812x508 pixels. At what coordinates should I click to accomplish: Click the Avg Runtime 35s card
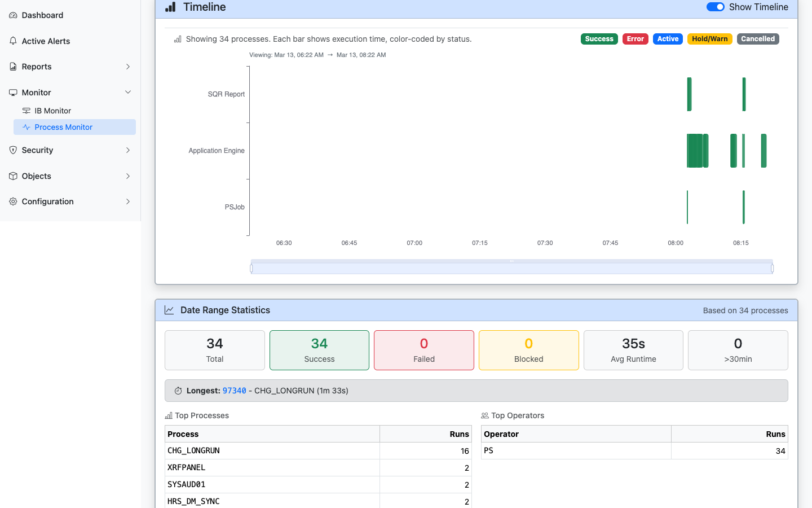[x=633, y=350]
